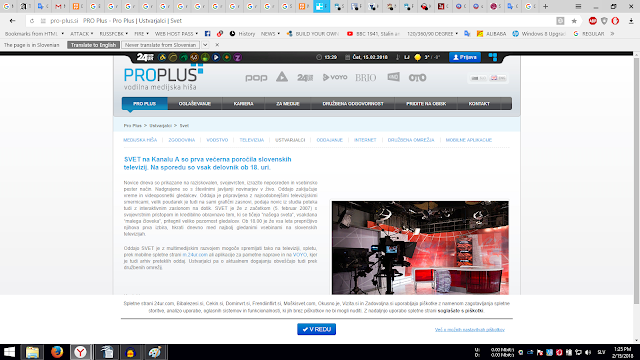Image resolution: width=640 pixels, height=360 pixels.
Task: Open the Kanal A triangle logo
Action: 282,76
